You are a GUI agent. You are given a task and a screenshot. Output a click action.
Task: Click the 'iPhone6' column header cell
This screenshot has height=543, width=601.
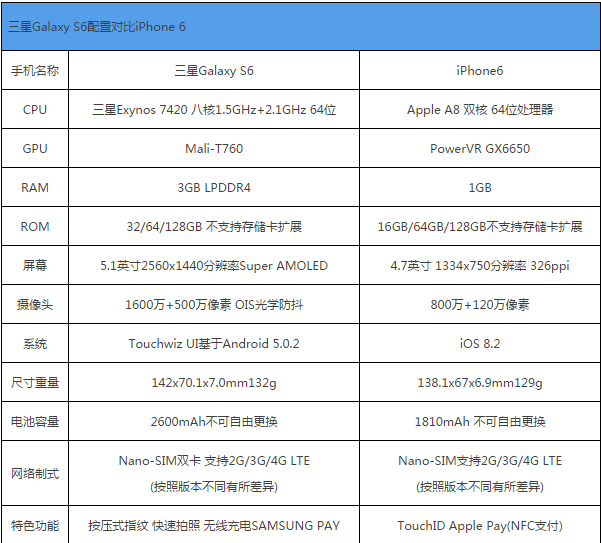[480, 71]
